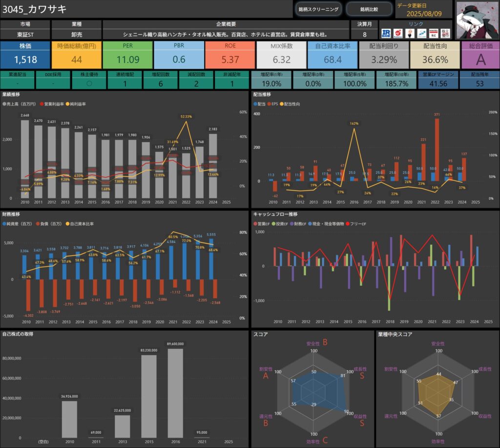Click the 累進配当 indicator tile
The width and height of the screenshot is (500, 448).
coord(17,80)
